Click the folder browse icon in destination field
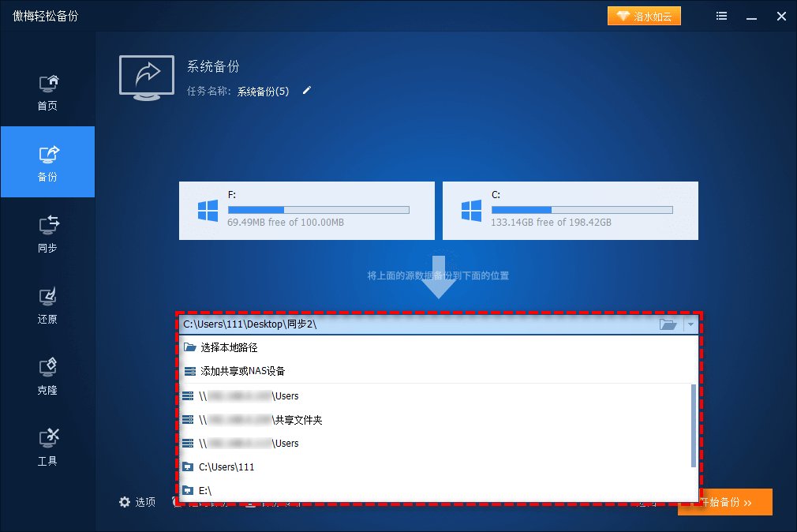Image resolution: width=797 pixels, height=532 pixels. click(x=668, y=324)
